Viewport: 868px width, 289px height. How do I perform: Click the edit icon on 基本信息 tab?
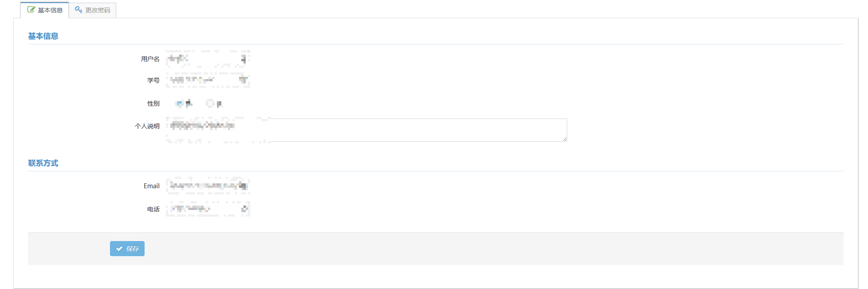coord(31,9)
